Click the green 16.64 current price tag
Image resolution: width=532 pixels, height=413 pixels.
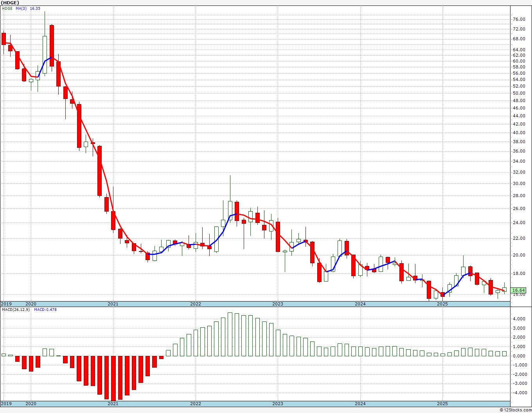point(518,290)
